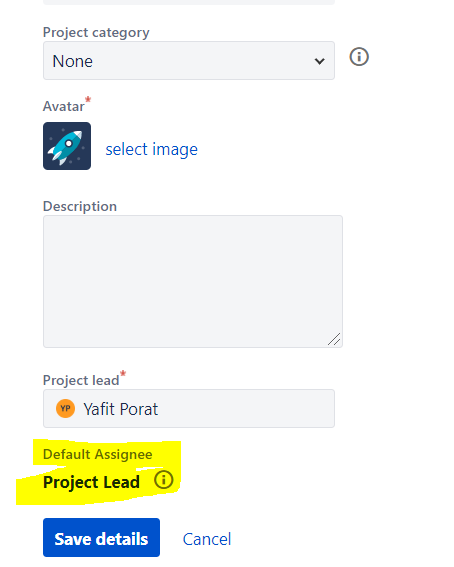454x567 pixels.
Task: Cancel the project details edit
Action: point(207,539)
